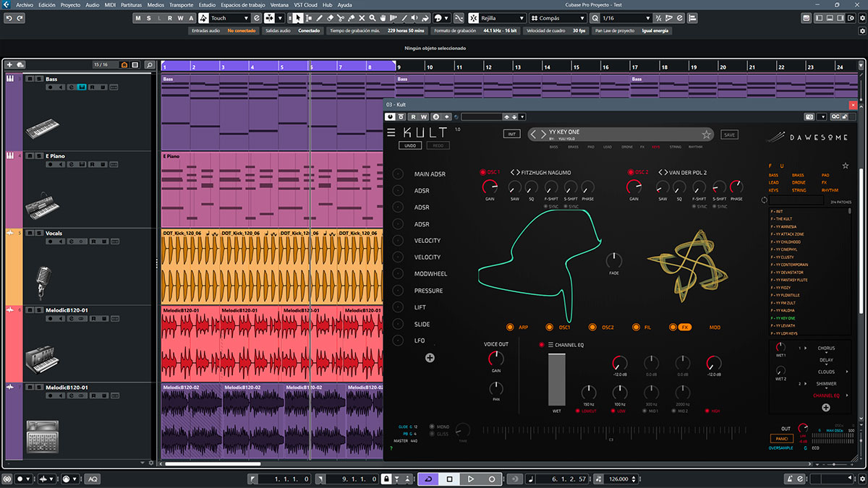Select F - YY CHILDHOOD patch
This screenshot has height=488, width=868.
(786, 241)
